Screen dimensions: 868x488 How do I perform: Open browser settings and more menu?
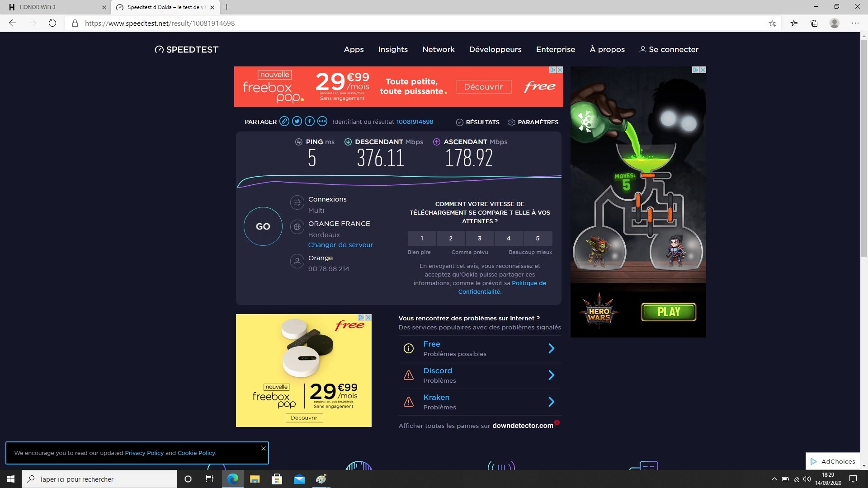coord(855,23)
